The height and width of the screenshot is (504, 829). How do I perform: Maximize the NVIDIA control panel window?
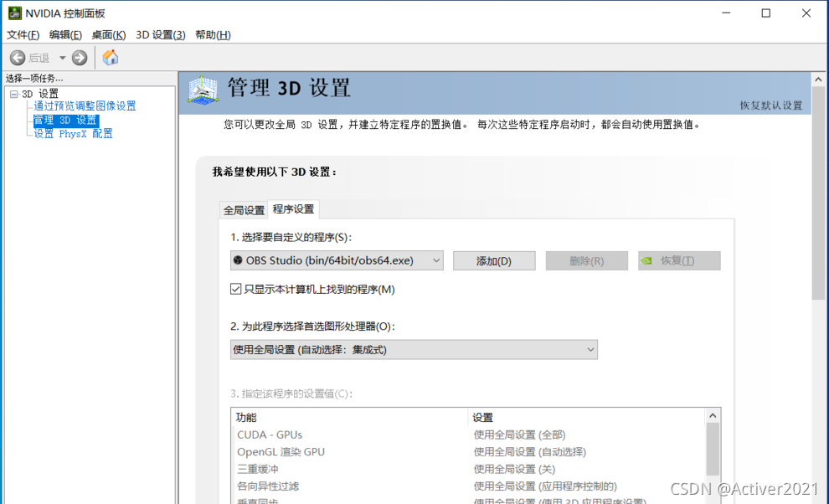(x=765, y=13)
